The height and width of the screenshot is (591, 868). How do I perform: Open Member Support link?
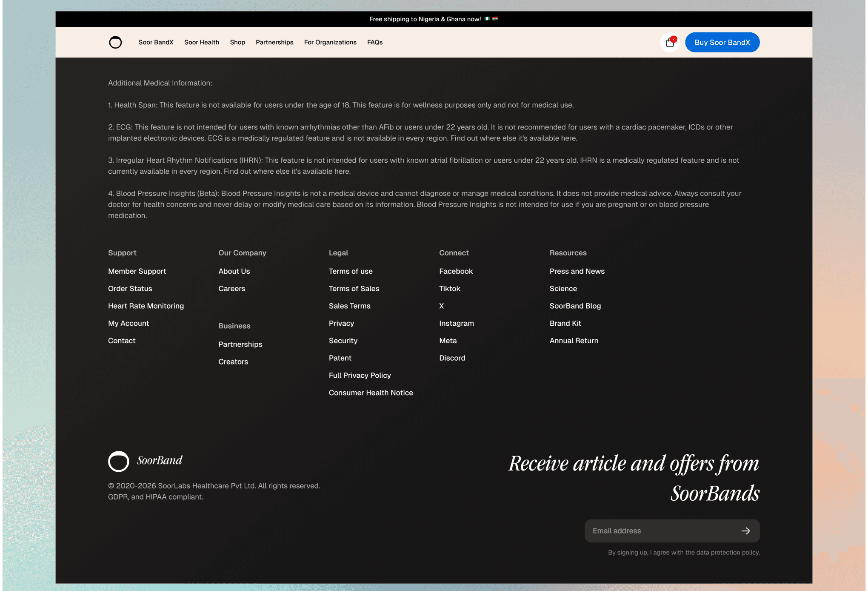[137, 271]
